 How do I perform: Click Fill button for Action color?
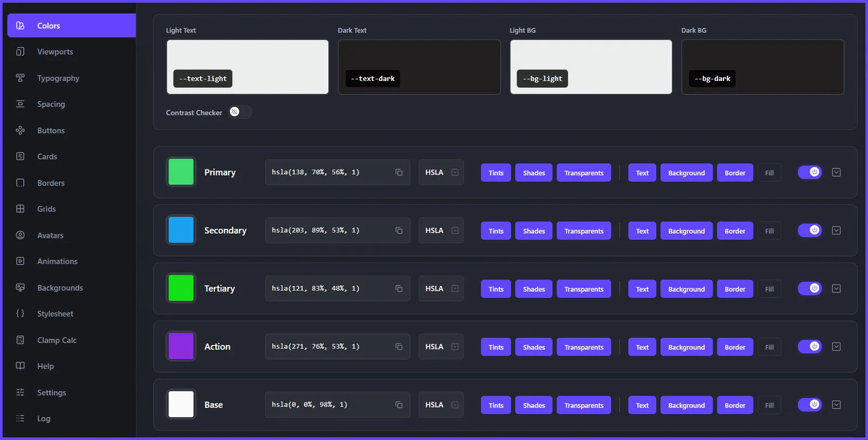click(769, 347)
